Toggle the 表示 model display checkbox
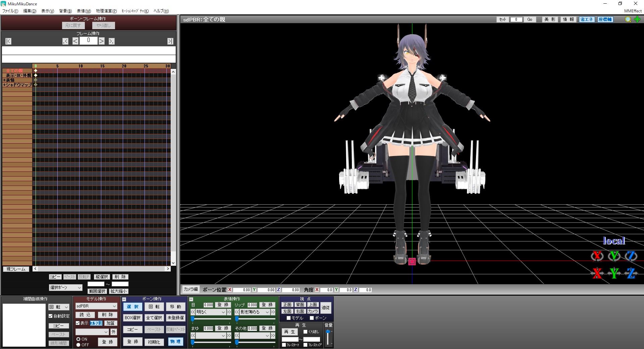 tap(78, 323)
